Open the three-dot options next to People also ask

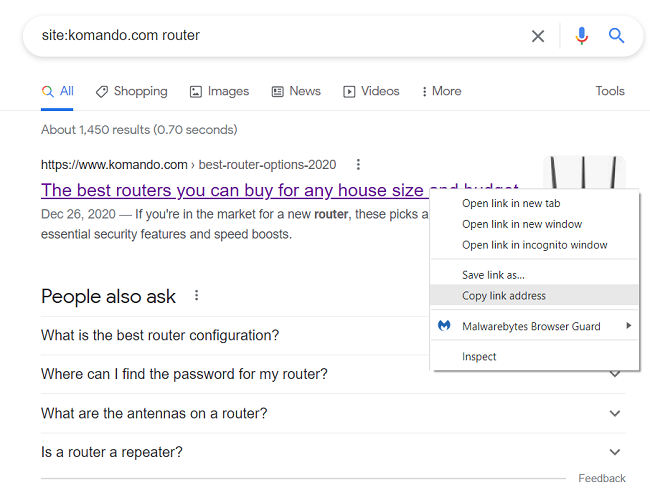point(196,296)
